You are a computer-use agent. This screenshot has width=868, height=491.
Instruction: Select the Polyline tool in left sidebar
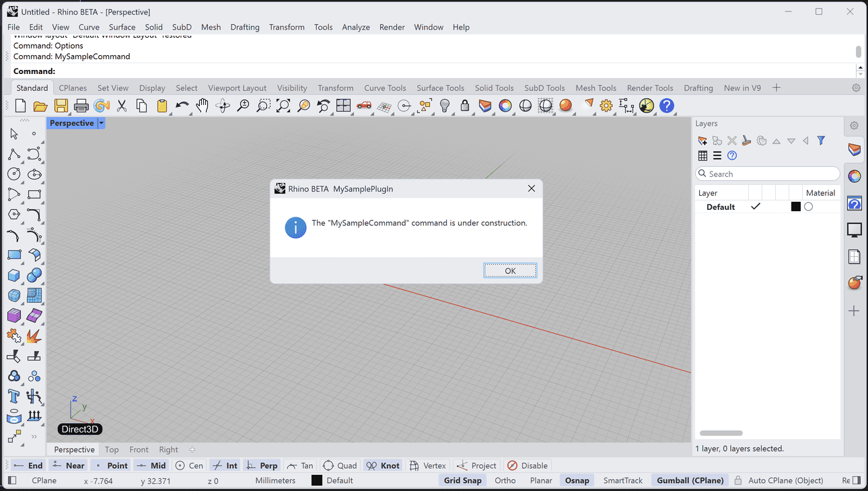click(x=14, y=155)
